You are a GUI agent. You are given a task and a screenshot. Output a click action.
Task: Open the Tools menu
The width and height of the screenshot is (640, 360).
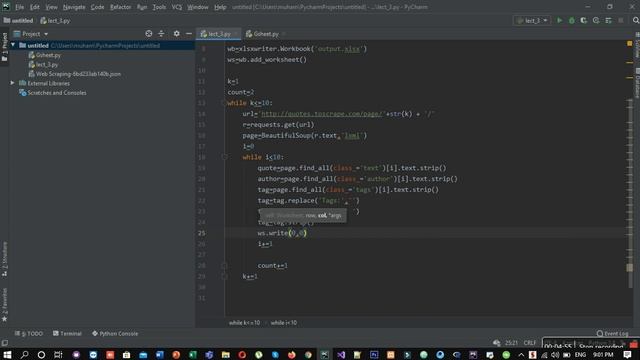pyautogui.click(x=159, y=7)
